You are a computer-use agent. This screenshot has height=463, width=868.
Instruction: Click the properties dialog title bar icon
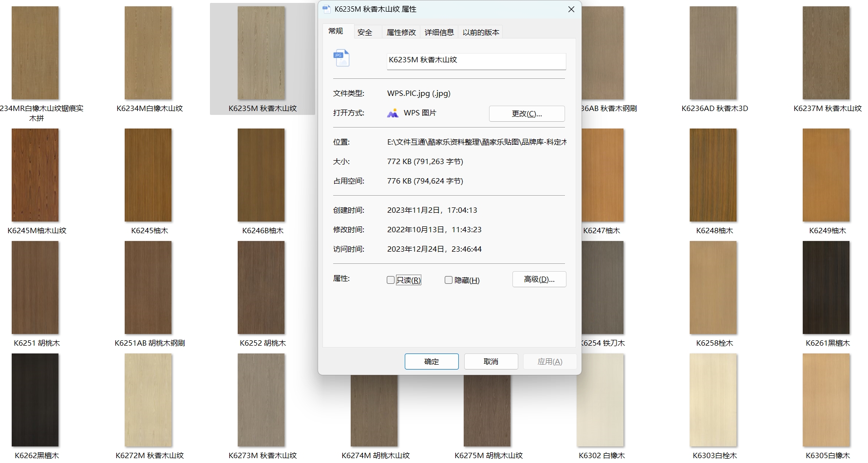coord(326,9)
